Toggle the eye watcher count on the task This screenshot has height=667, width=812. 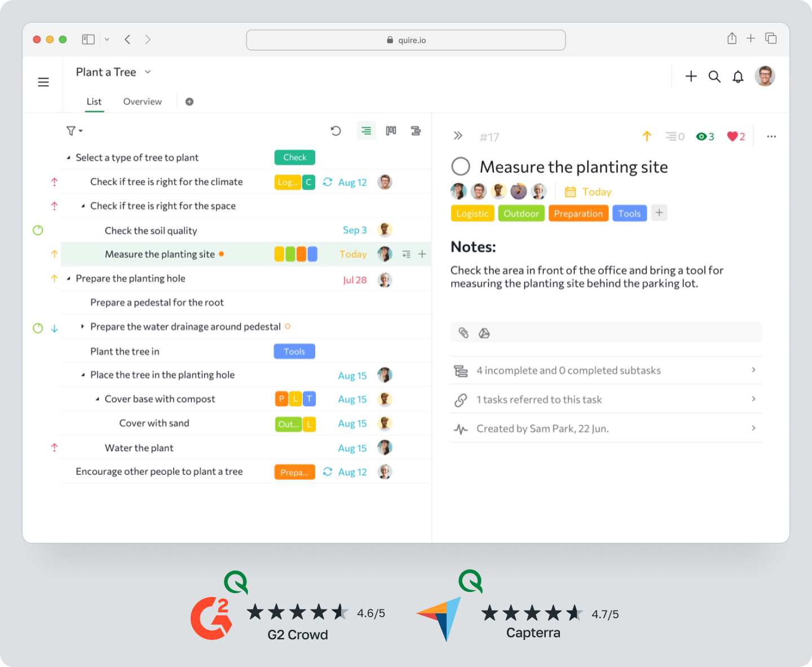tap(703, 136)
